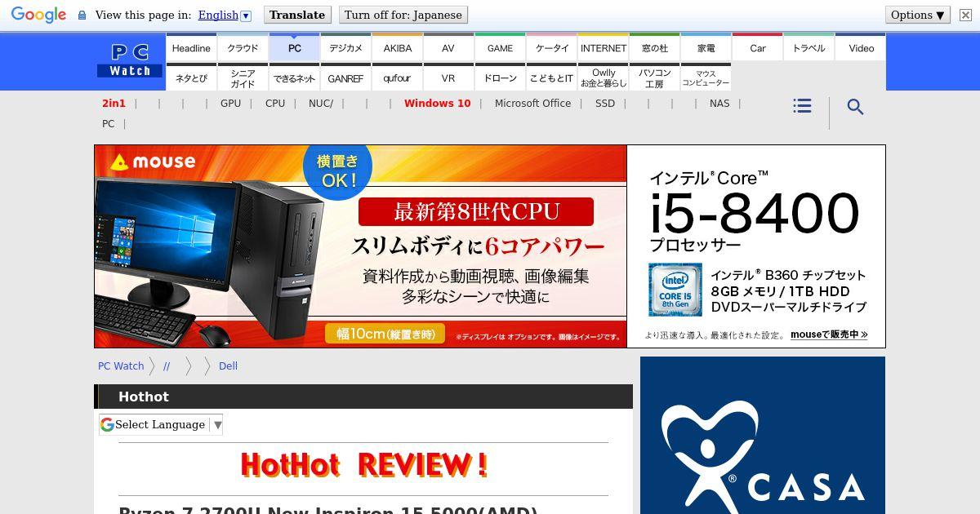Viewport: 980px width, 514px height.
Task: Open the English language dropdown
Action: (x=225, y=15)
